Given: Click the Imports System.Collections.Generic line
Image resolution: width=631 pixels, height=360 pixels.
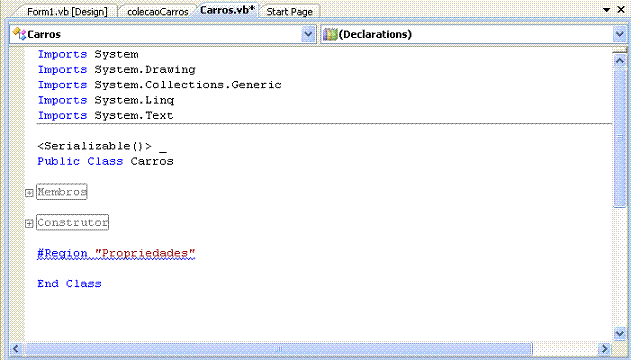Looking at the screenshot, I should pos(160,85).
